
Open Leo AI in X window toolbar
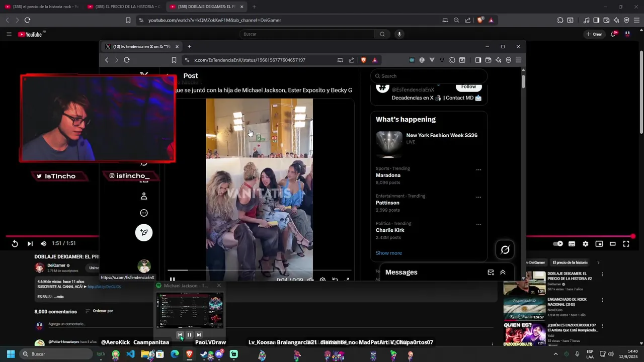click(498, 60)
